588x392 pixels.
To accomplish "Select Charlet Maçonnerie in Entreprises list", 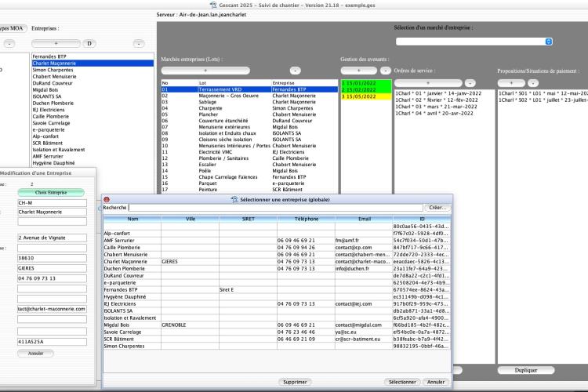I will (x=93, y=64).
